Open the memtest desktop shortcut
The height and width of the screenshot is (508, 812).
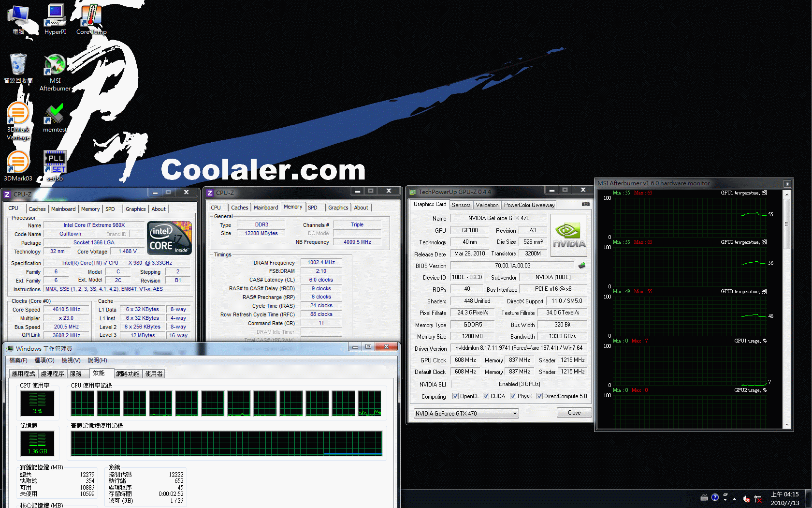(55, 118)
